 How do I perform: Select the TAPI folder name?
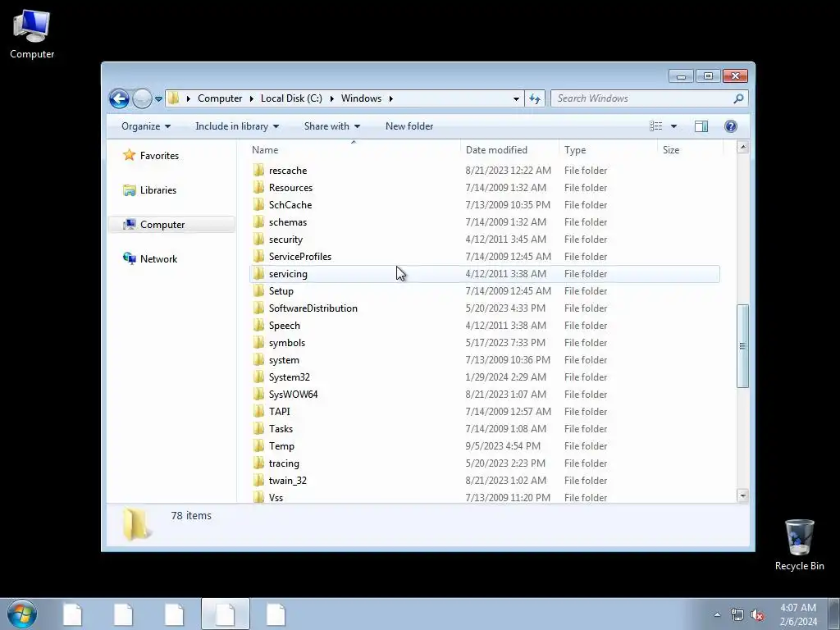coord(279,412)
